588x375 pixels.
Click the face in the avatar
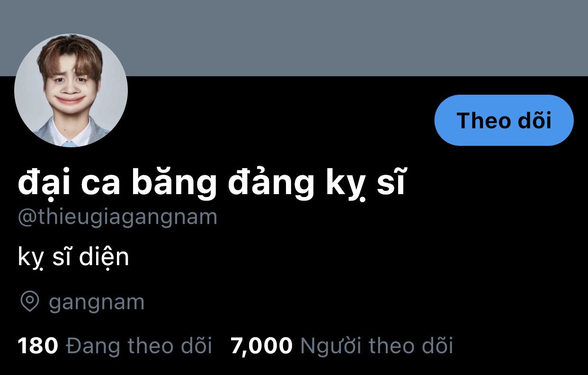point(71,85)
